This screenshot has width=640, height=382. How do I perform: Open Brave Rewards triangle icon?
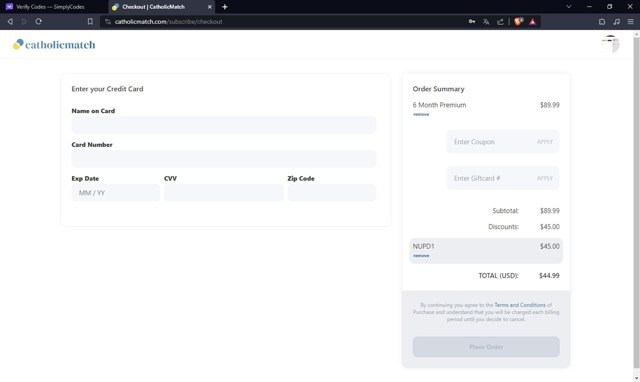533,22
